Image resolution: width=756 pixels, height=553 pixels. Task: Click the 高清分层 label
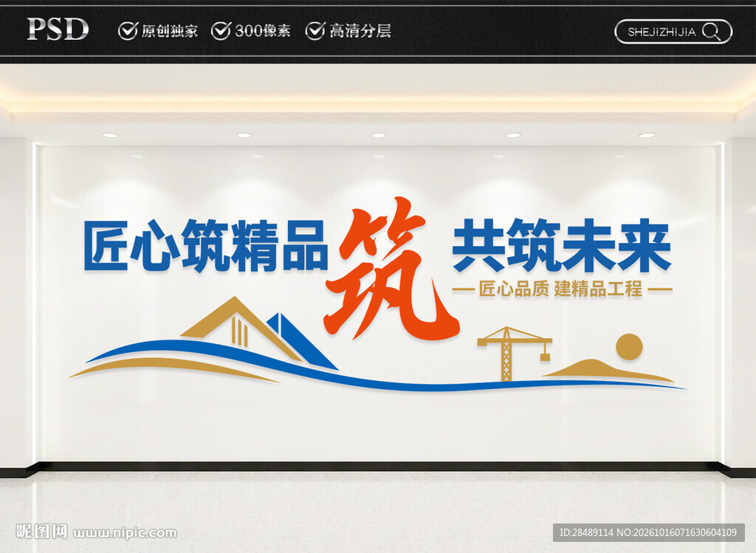tap(360, 31)
